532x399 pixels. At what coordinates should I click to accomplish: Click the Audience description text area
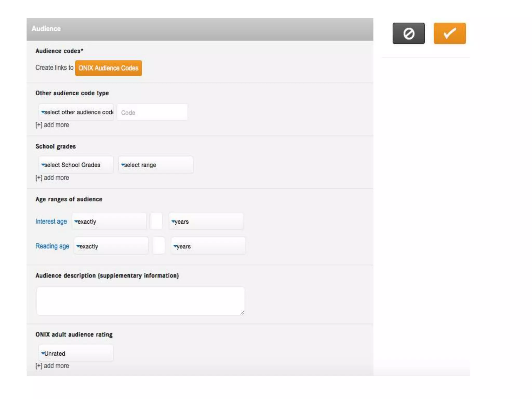click(141, 301)
